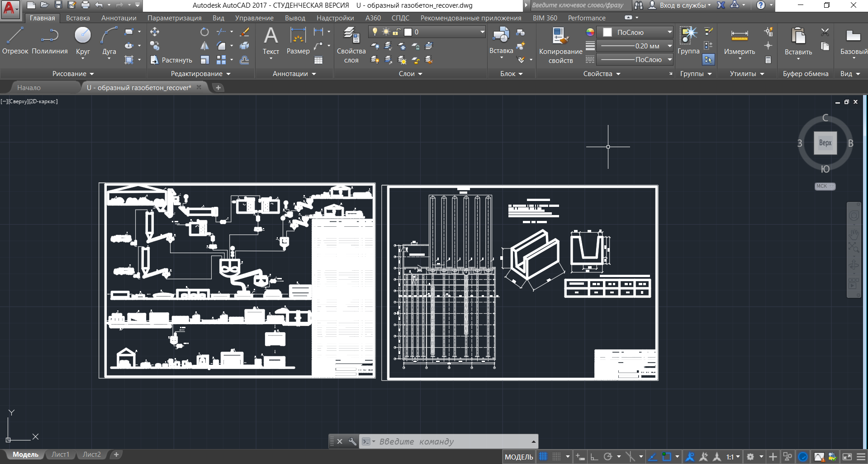Click the Измерить measure tool

coord(740,43)
